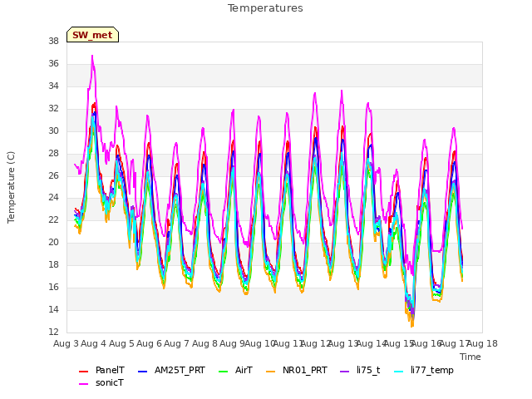Toggle the li77_temp legend entry

click(x=424, y=370)
